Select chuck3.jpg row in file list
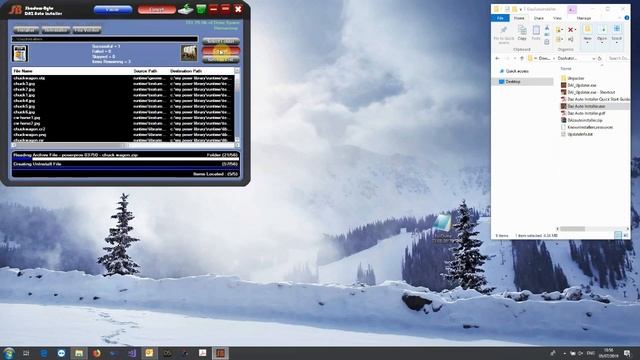 [x=123, y=84]
